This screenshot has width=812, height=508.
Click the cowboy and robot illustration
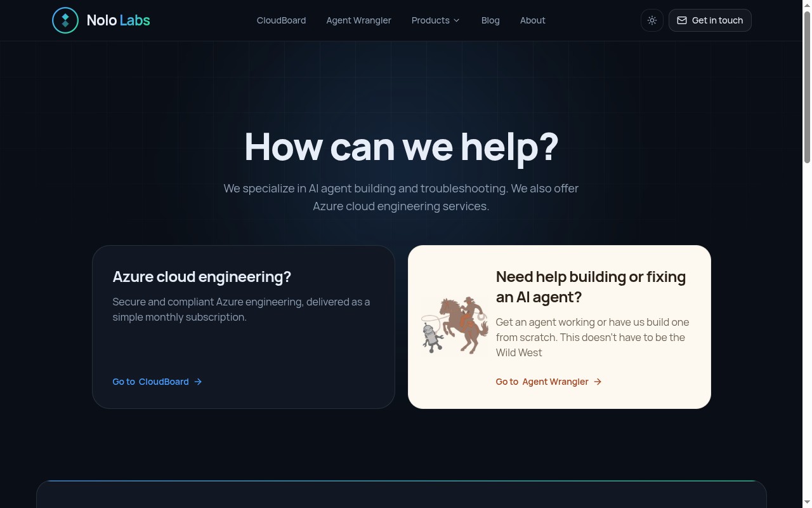click(x=455, y=326)
